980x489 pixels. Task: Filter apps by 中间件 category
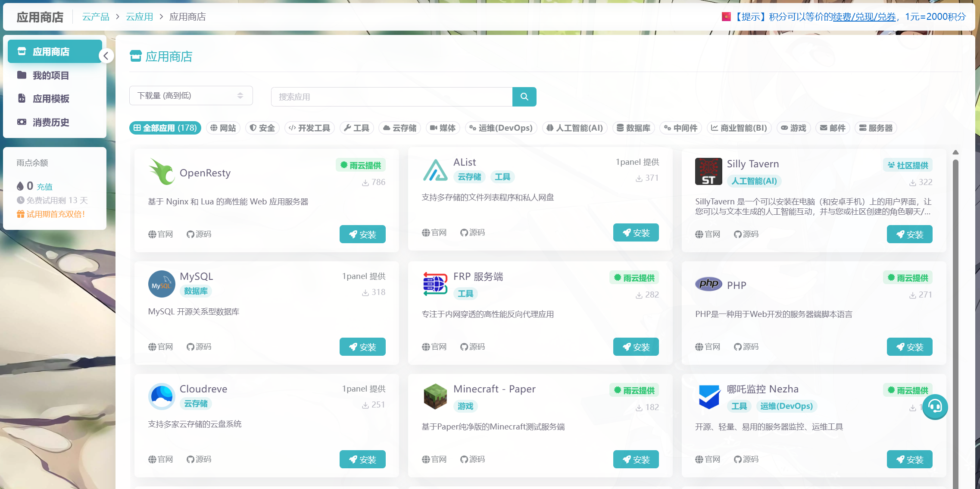(681, 128)
